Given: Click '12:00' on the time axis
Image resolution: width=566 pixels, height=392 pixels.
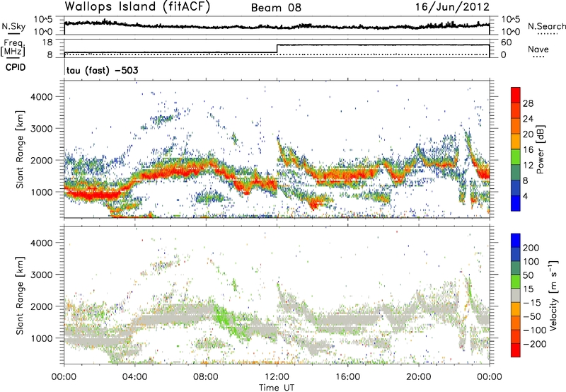Looking at the screenshot, I should (277, 377).
